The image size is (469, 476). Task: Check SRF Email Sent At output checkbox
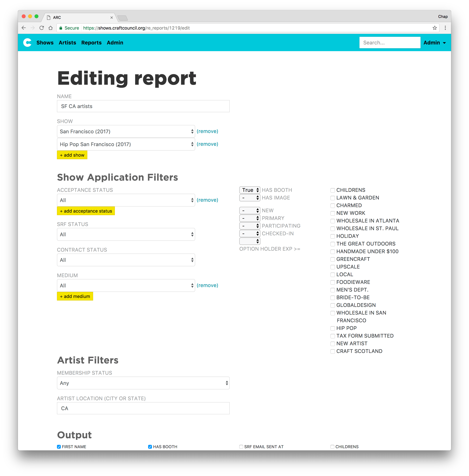(x=241, y=447)
